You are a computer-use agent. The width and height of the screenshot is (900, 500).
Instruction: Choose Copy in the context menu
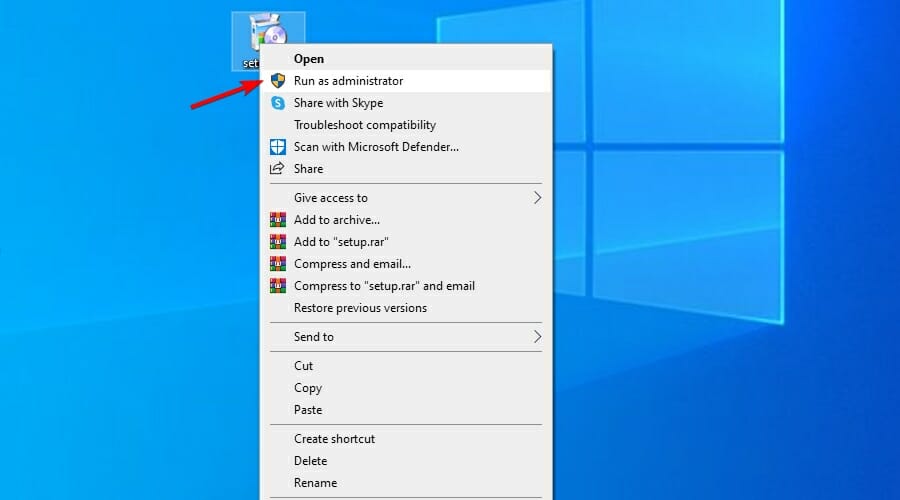(308, 388)
